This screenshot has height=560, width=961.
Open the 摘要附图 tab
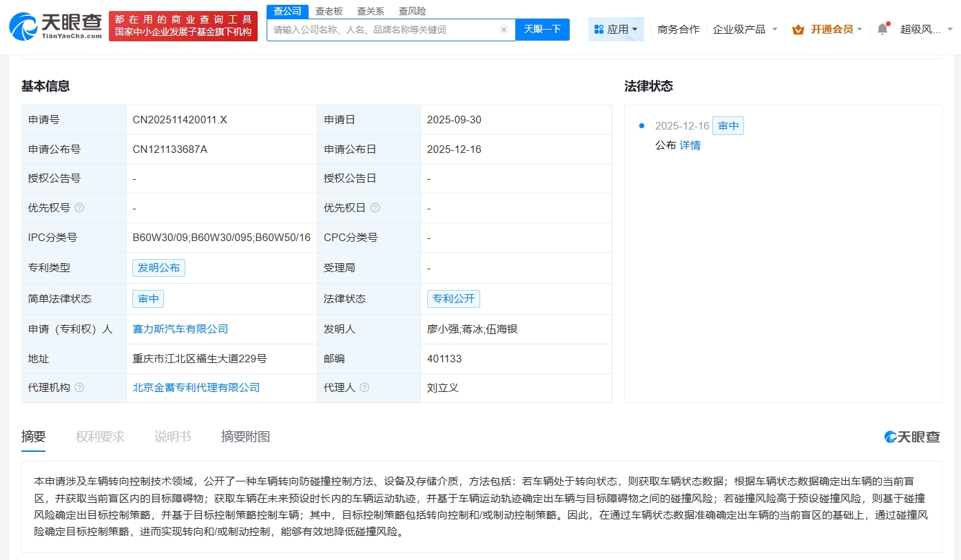point(245,437)
